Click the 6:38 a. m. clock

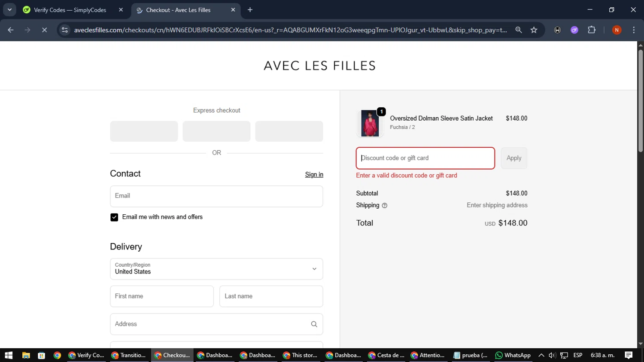[x=603, y=355]
